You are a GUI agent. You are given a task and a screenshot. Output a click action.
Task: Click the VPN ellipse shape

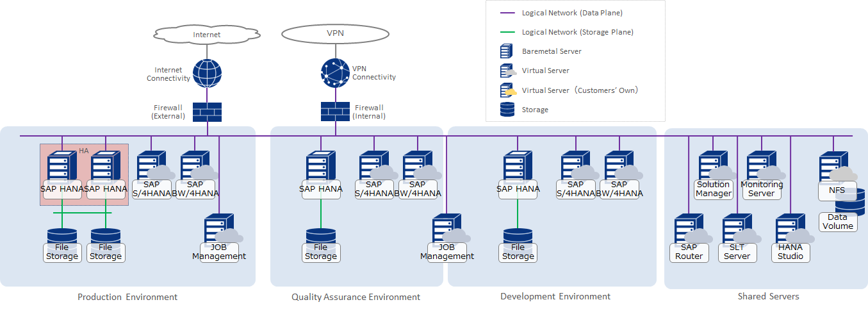click(335, 34)
